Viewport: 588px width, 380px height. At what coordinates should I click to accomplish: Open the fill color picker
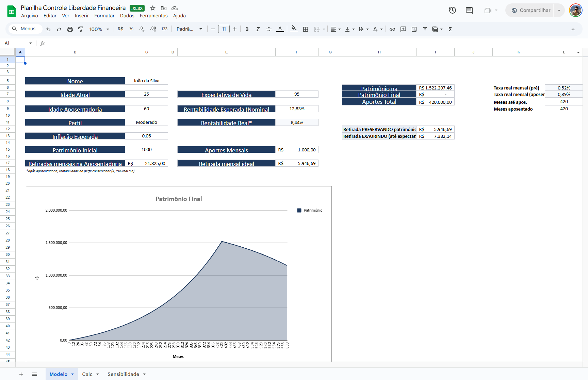[x=294, y=29]
